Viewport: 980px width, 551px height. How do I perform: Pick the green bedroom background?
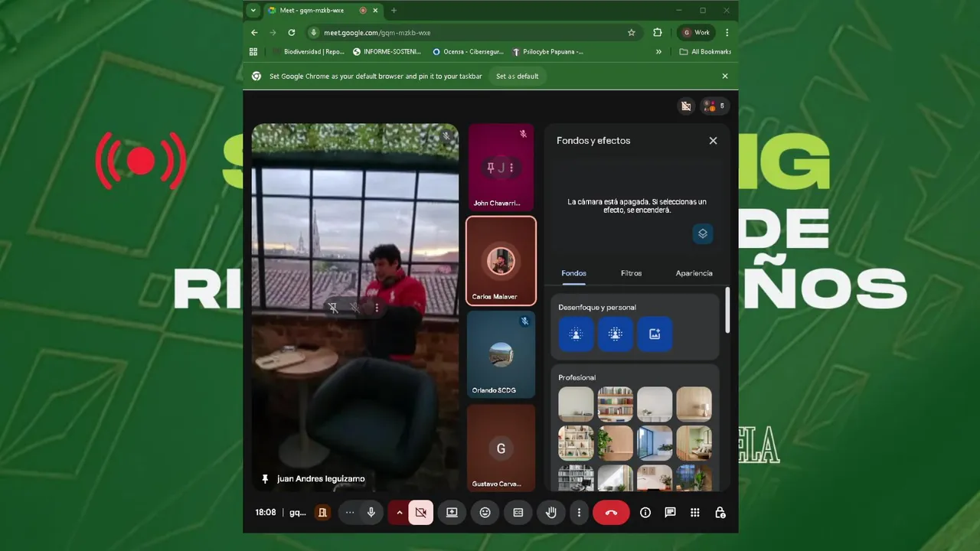pos(694,443)
